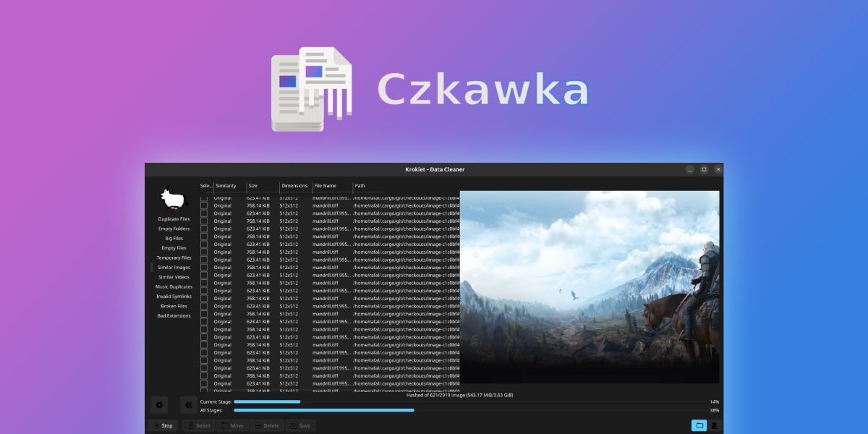Enable the highlighted image preview icon bottom right
This screenshot has width=868, height=434.
coord(699,425)
